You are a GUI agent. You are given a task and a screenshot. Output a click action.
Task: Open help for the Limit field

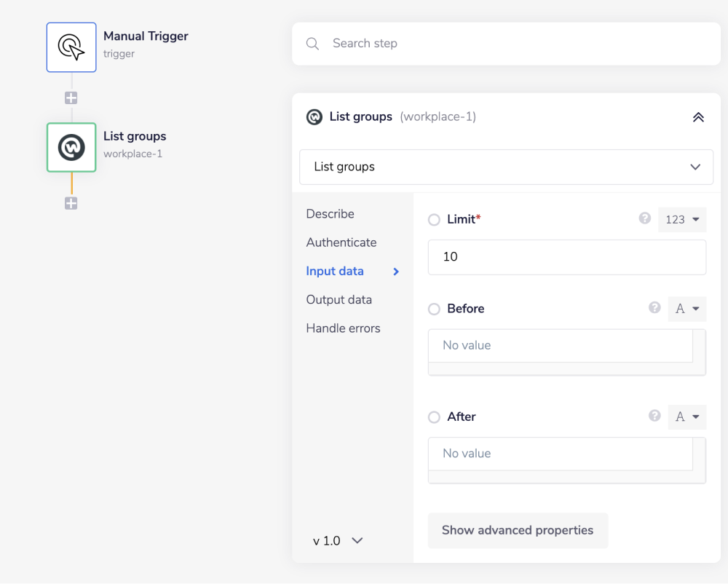tap(644, 218)
